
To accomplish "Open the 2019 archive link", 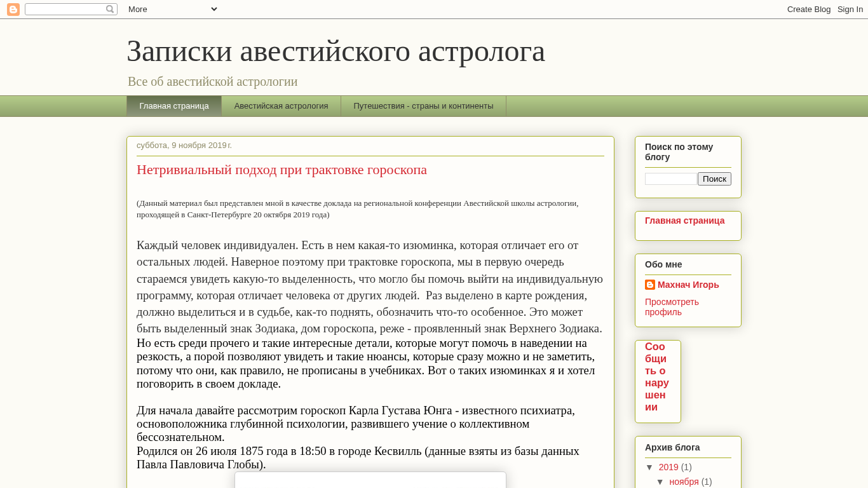I will point(668,467).
